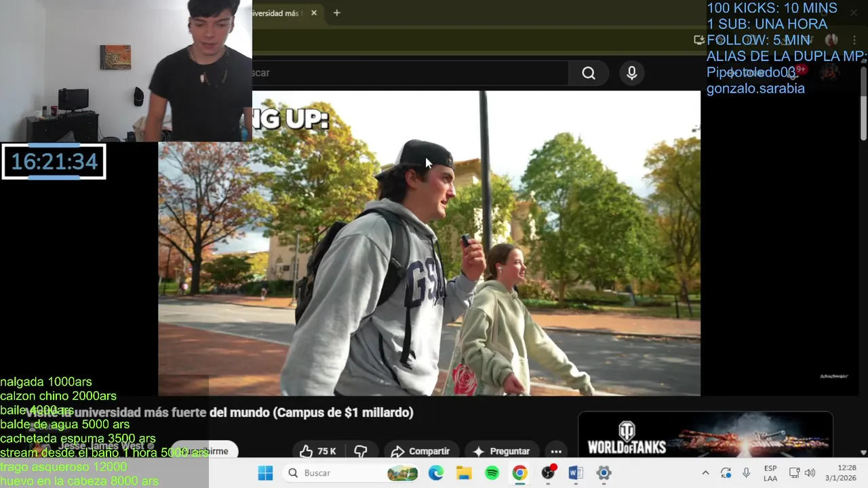Open the World of Tanks advertisement
This screenshot has width=868, height=488.
click(705, 435)
